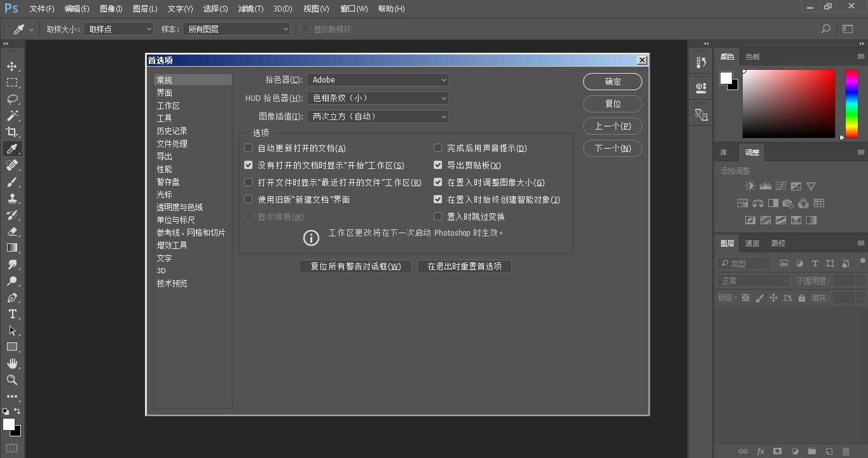Select the Horizontal Type tool
Viewport: 868px width, 458px height.
12,314
